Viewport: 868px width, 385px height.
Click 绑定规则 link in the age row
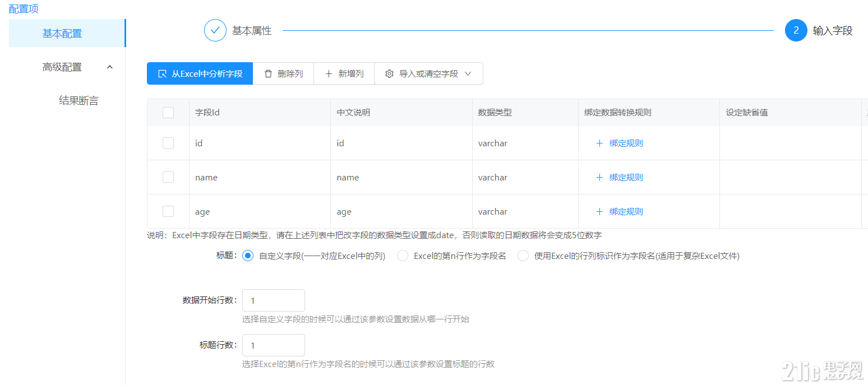coord(626,211)
